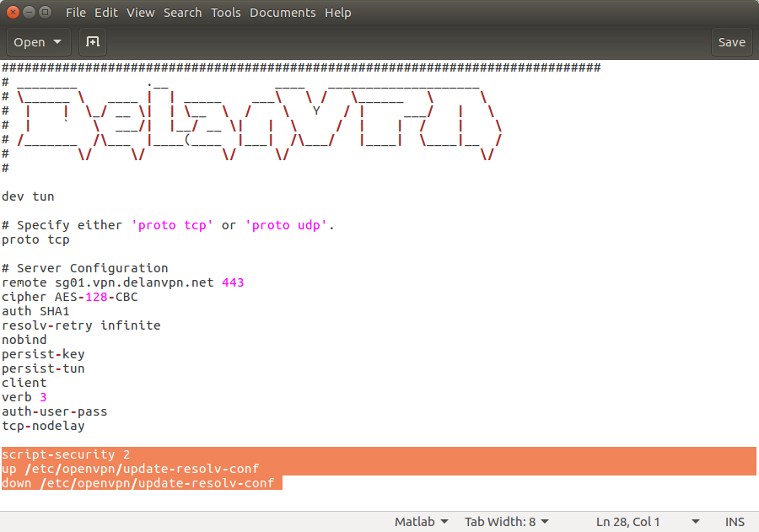Open the Matlab syntax language selector
Screen dimensions: 759x532
pyautogui.click(x=421, y=522)
